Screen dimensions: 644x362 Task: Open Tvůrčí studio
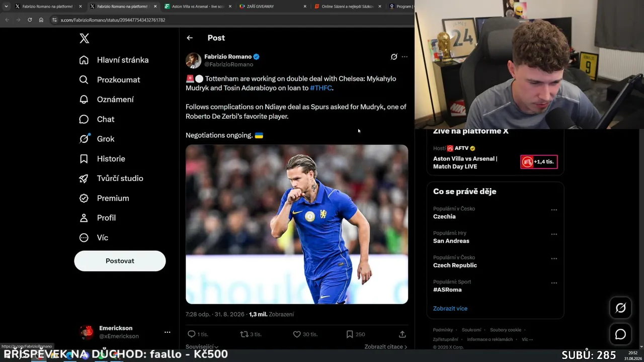click(x=111, y=178)
